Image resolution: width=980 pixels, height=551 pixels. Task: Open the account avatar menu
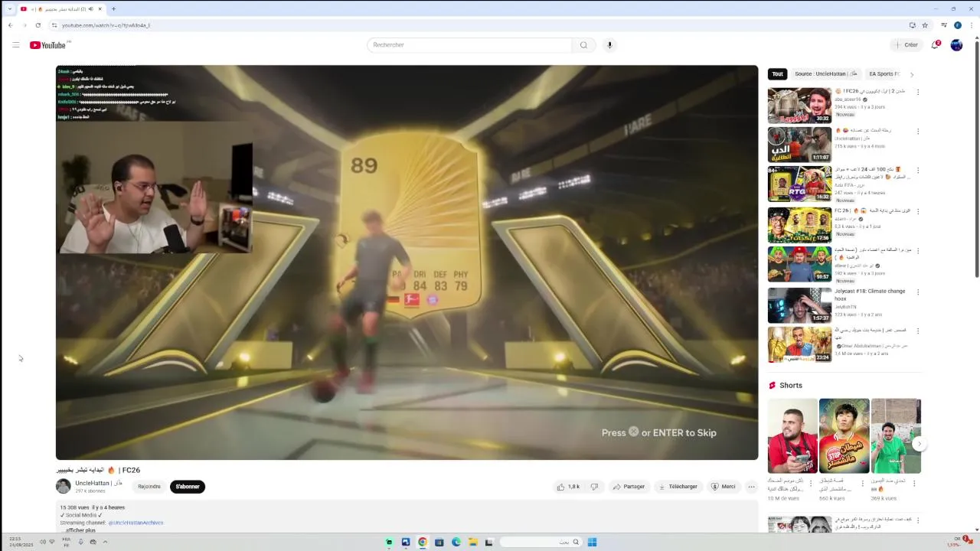click(956, 45)
